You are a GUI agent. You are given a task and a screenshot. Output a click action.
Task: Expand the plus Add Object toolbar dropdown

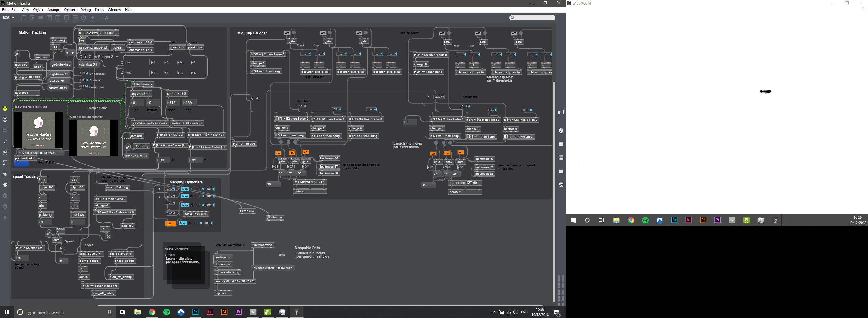pyautogui.click(x=92, y=18)
